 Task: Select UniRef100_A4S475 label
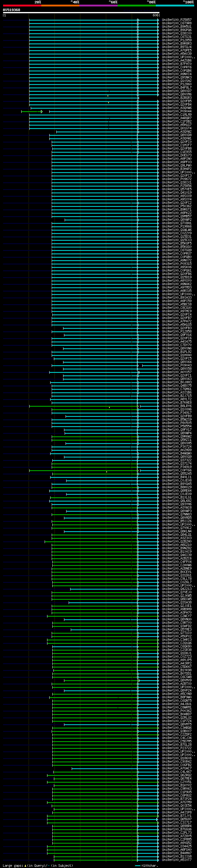176,341
